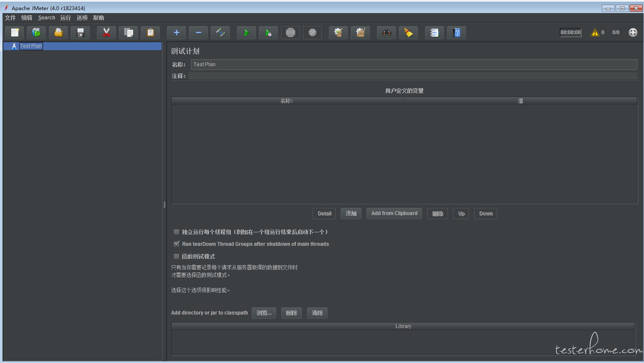The width and height of the screenshot is (644, 363).
Task: Click the Test Plan name input field
Action: [x=413, y=65]
